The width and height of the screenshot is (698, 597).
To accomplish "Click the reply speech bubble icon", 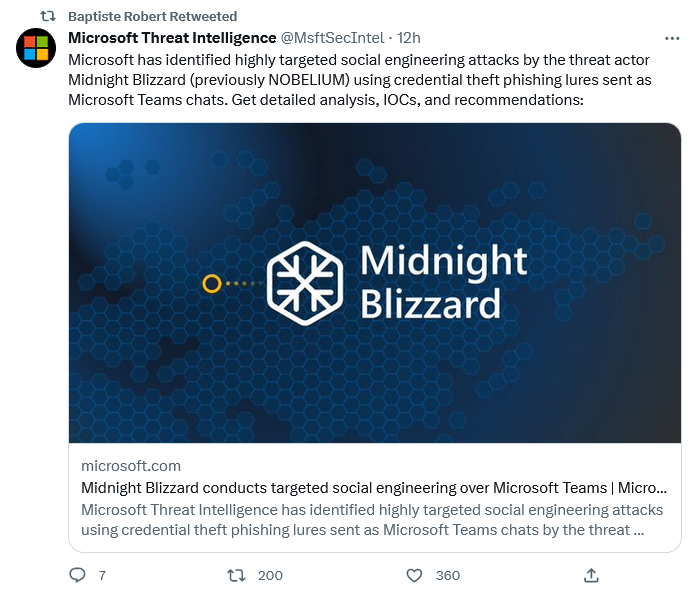I will (77, 575).
